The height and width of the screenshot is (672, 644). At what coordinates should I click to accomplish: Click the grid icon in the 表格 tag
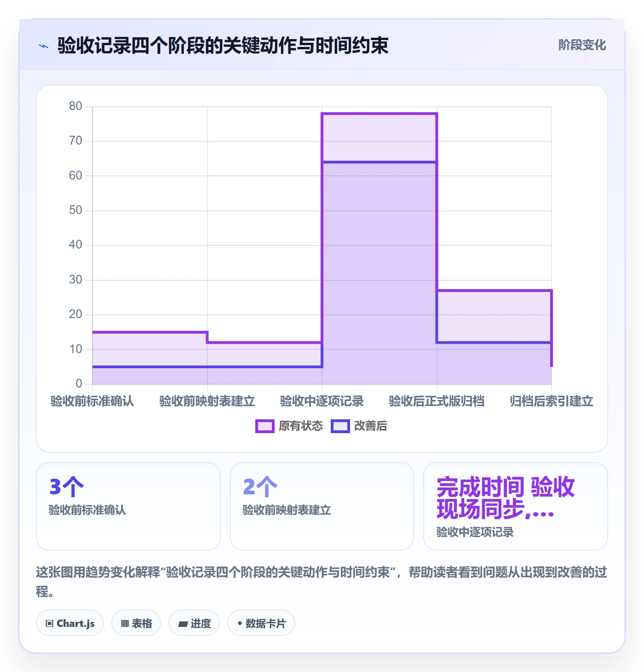point(125,624)
